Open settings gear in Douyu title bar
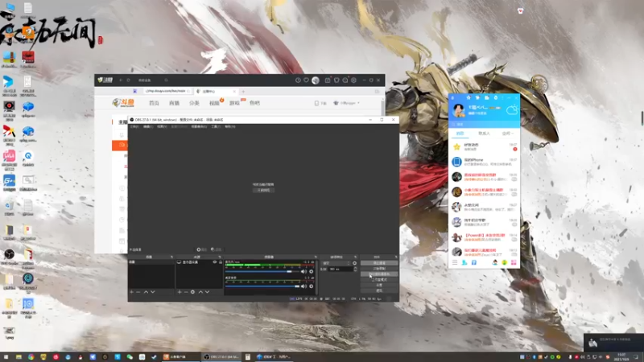Image resolution: width=644 pixels, height=362 pixels. pyautogui.click(x=353, y=80)
